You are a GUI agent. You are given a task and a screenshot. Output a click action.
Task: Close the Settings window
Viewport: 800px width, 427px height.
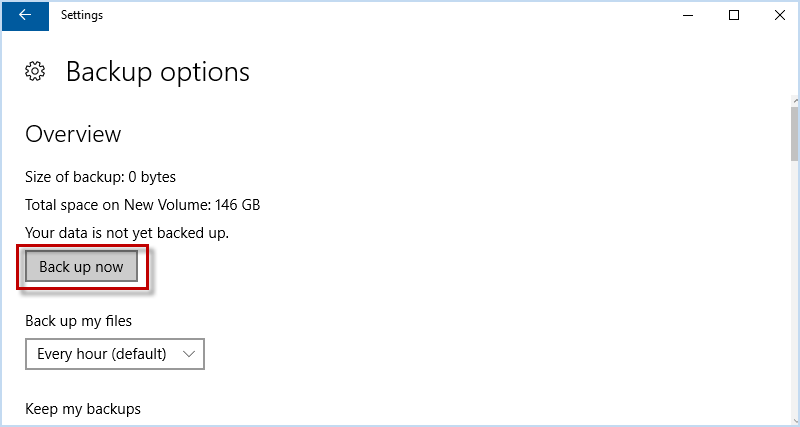779,15
